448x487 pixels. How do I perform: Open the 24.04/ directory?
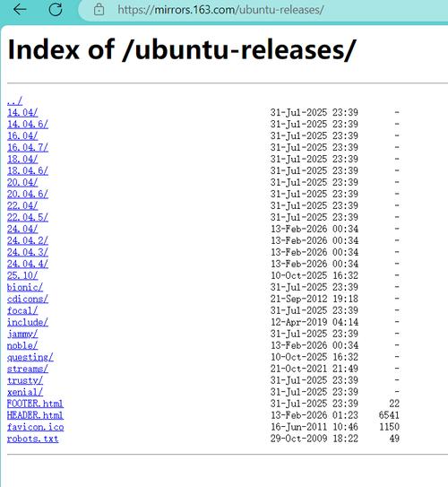[x=22, y=229]
